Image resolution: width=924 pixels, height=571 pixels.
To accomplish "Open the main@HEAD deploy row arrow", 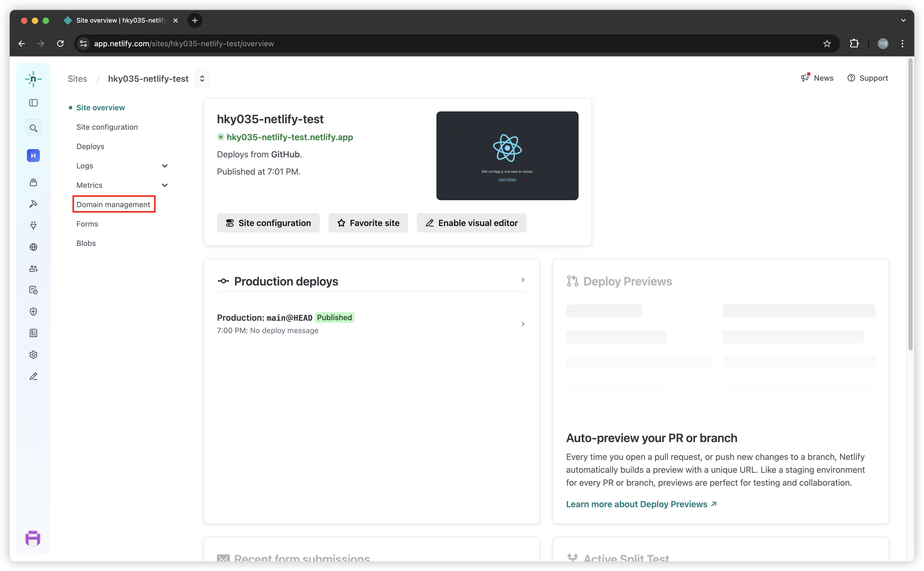I will tap(523, 324).
